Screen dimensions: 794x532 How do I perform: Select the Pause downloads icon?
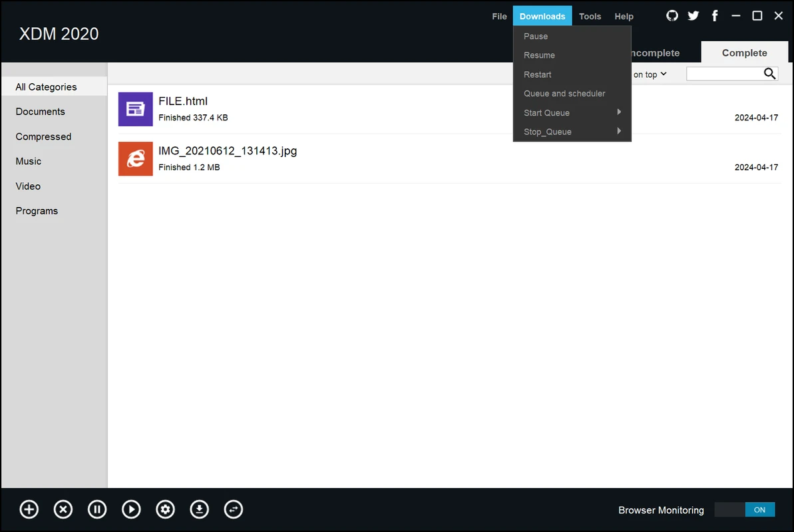(97, 509)
